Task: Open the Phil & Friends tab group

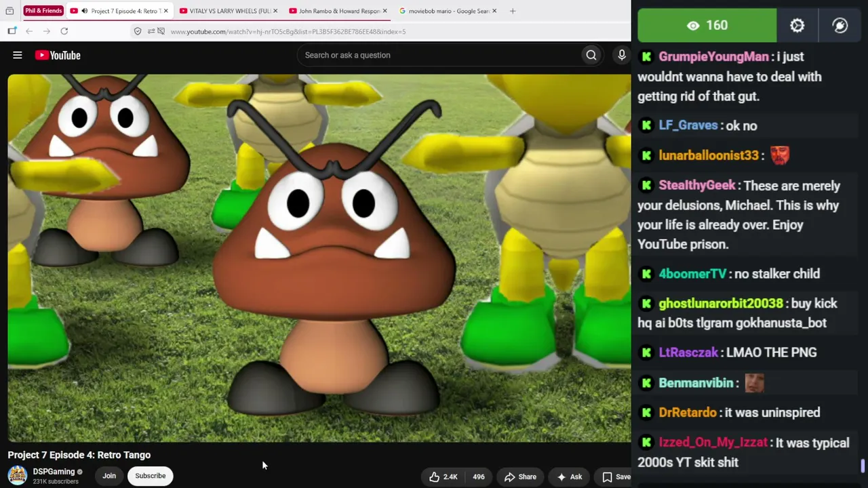Action: [x=43, y=11]
